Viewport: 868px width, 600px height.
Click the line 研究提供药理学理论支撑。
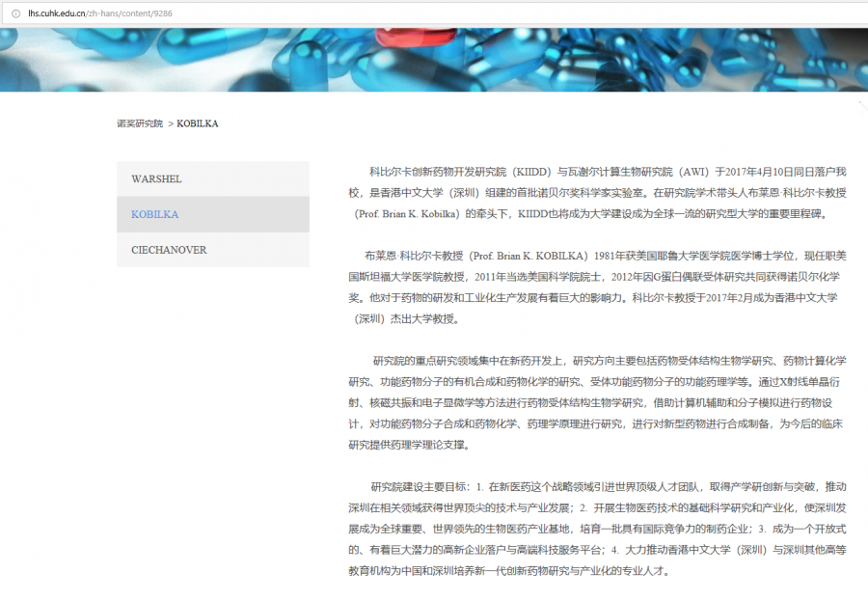click(410, 445)
